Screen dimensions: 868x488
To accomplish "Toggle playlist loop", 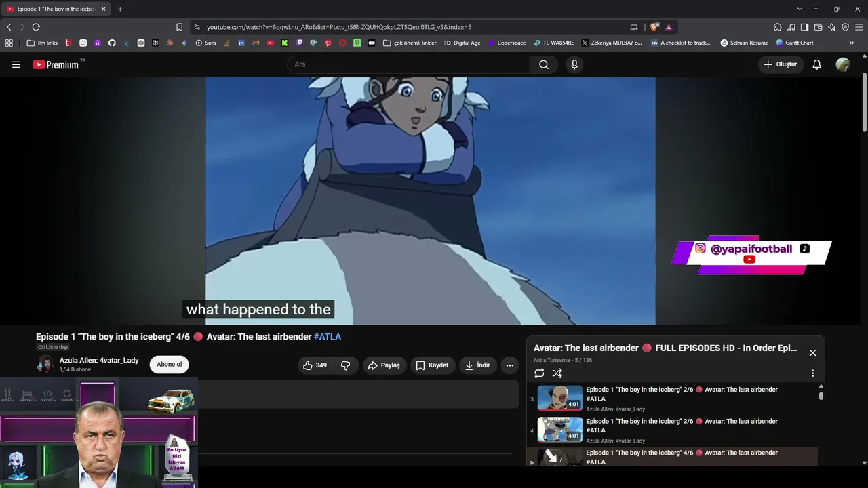I will [x=539, y=373].
